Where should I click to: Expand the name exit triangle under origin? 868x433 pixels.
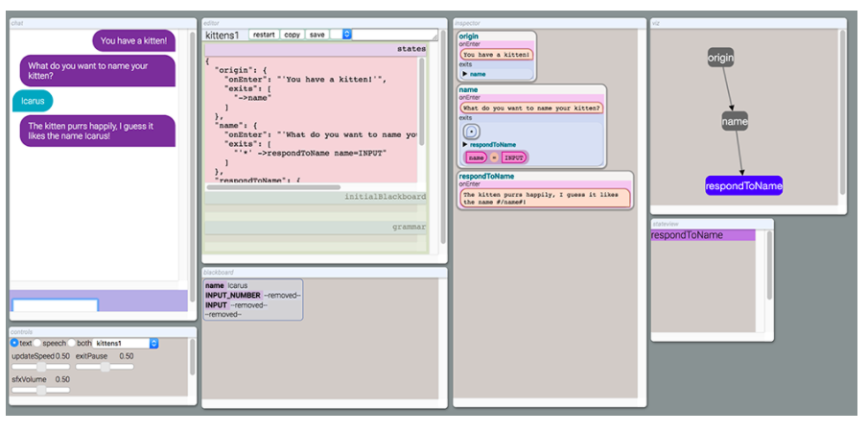[x=465, y=74]
